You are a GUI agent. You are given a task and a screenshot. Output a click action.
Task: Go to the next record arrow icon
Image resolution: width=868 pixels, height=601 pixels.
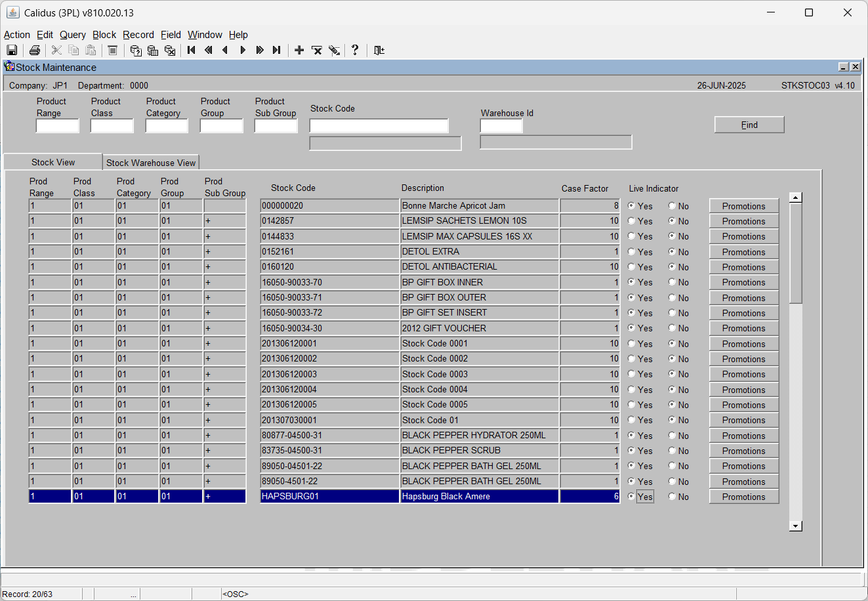(243, 51)
